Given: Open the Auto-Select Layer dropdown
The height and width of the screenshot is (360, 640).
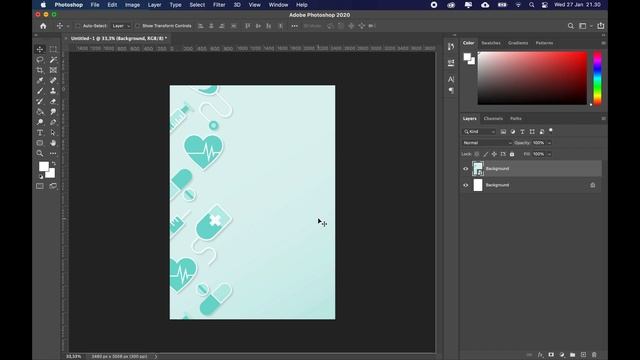Looking at the screenshot, I should (x=121, y=26).
